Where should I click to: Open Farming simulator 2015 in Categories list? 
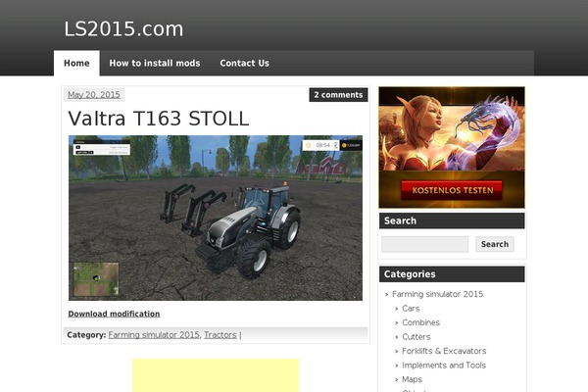[438, 294]
